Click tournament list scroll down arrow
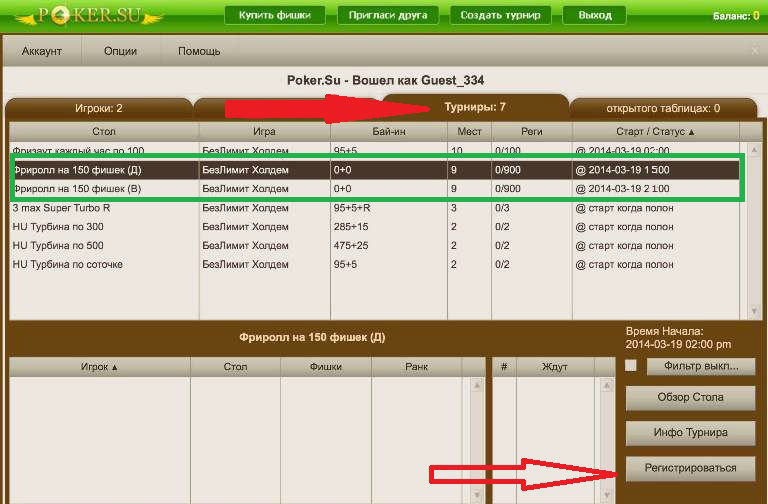Screen dimensions: 768x504 click(754, 311)
